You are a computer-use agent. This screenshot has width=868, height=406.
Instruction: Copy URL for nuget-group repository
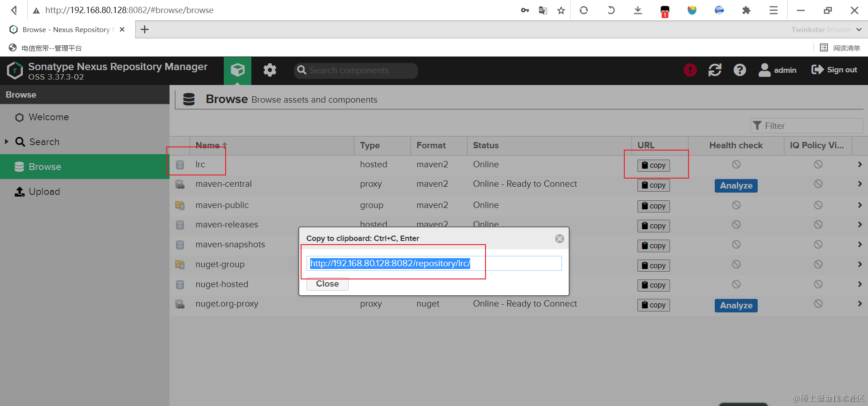[x=654, y=266]
